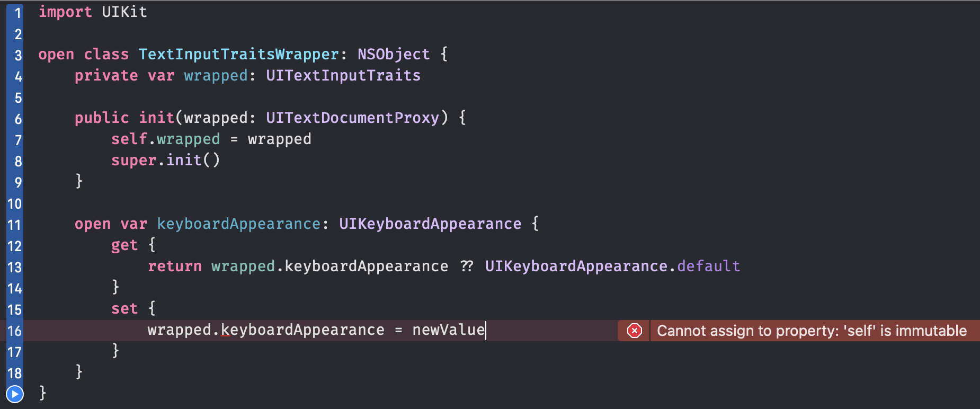Click the 'private' keyword on line 4

[x=106, y=76]
